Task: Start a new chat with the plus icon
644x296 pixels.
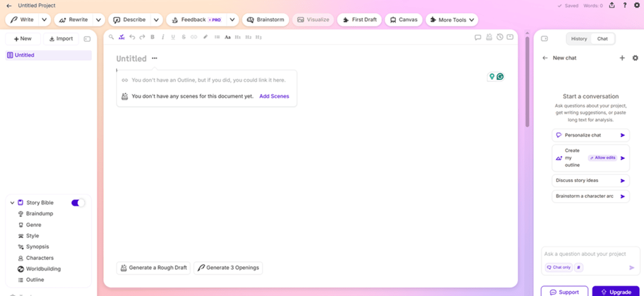Action: (622, 58)
